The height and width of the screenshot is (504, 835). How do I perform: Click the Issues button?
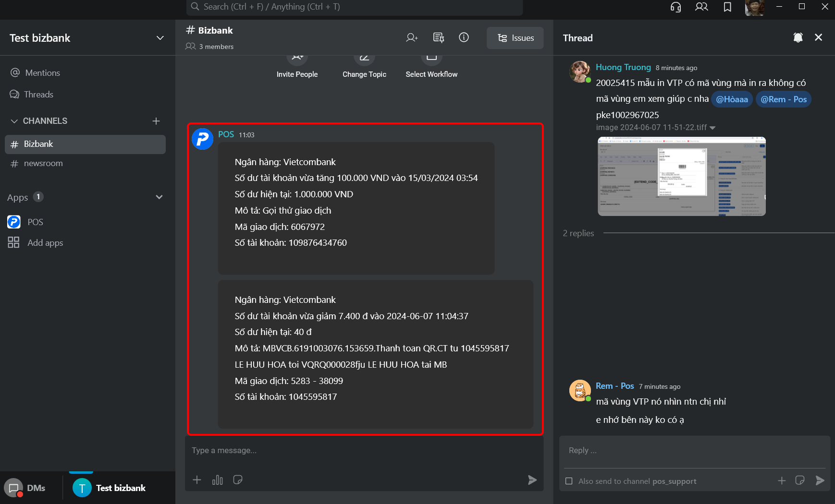click(515, 38)
